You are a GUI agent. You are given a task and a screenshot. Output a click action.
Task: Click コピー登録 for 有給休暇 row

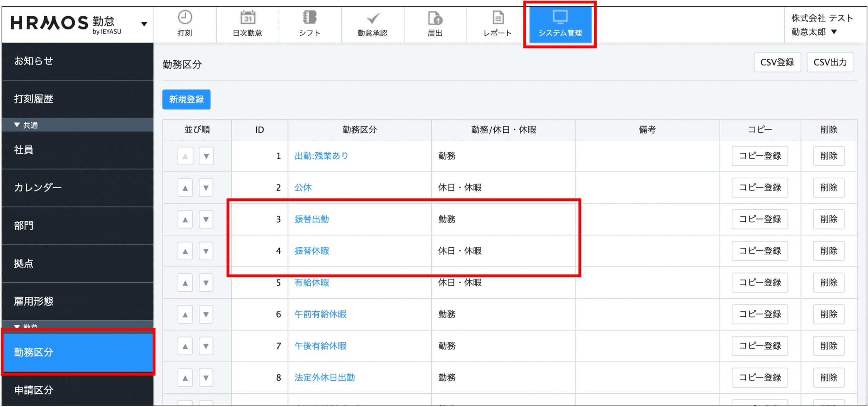click(759, 283)
